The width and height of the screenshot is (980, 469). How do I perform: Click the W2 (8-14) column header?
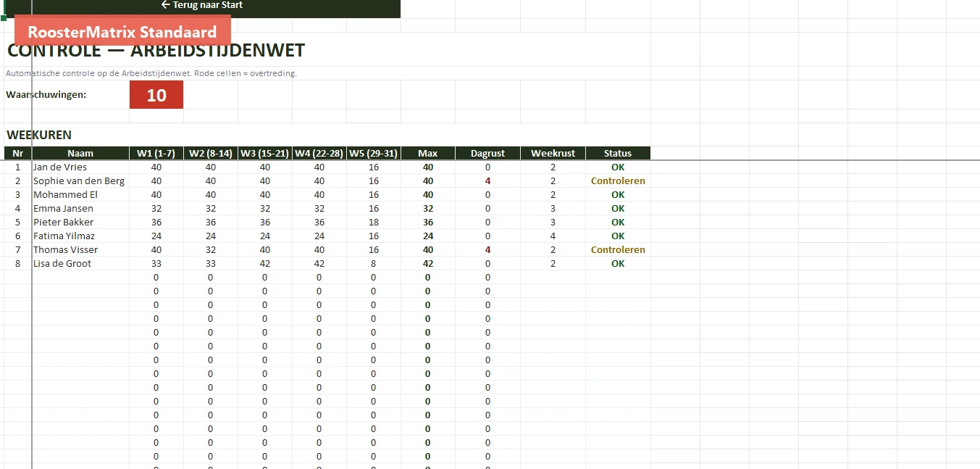(211, 154)
